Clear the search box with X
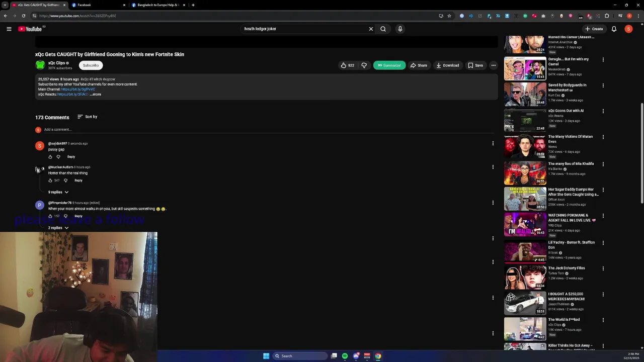The image size is (644, 362). coord(371,29)
